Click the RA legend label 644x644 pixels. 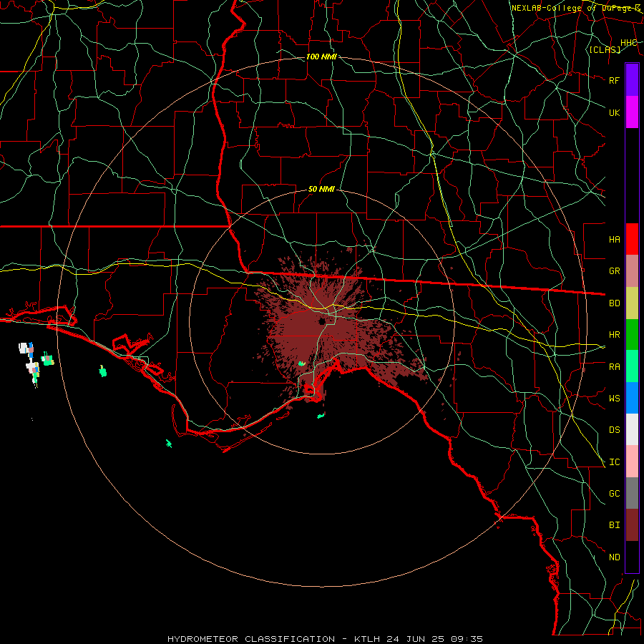click(614, 367)
